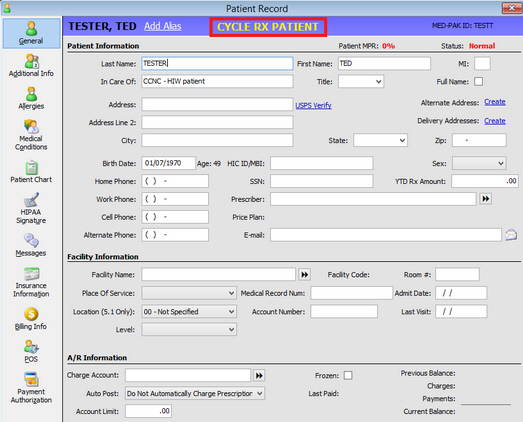Click the Birth Date input field
523x422 pixels.
[168, 163]
